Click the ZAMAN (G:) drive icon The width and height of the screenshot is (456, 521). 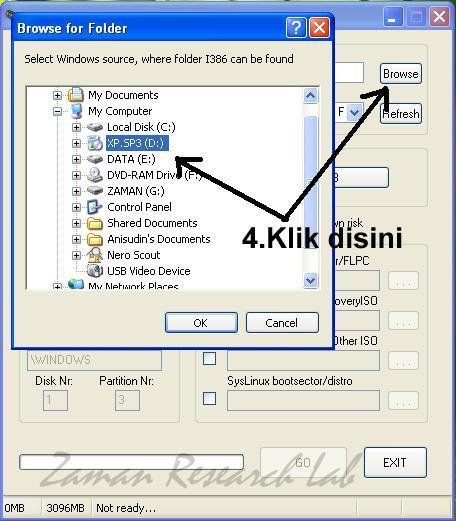pyautogui.click(x=95, y=191)
